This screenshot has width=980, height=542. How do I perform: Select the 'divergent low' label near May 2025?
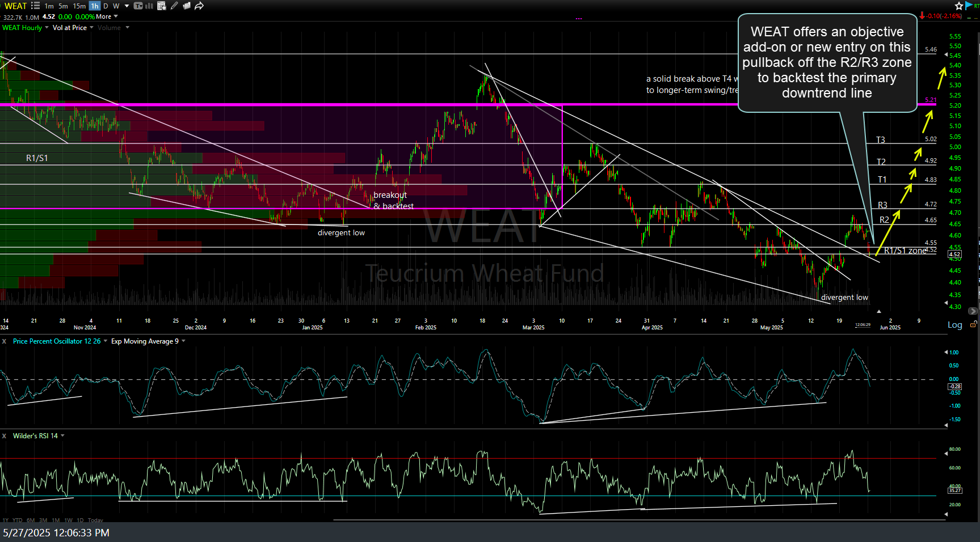click(844, 298)
